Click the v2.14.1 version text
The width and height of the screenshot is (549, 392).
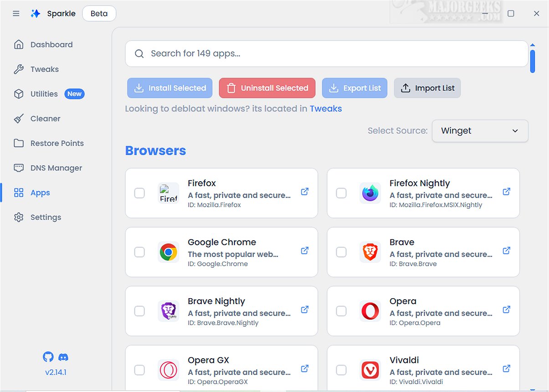[x=56, y=372]
